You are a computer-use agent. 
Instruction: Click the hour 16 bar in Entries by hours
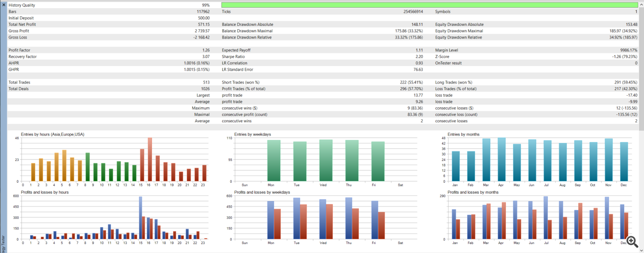tap(150, 160)
